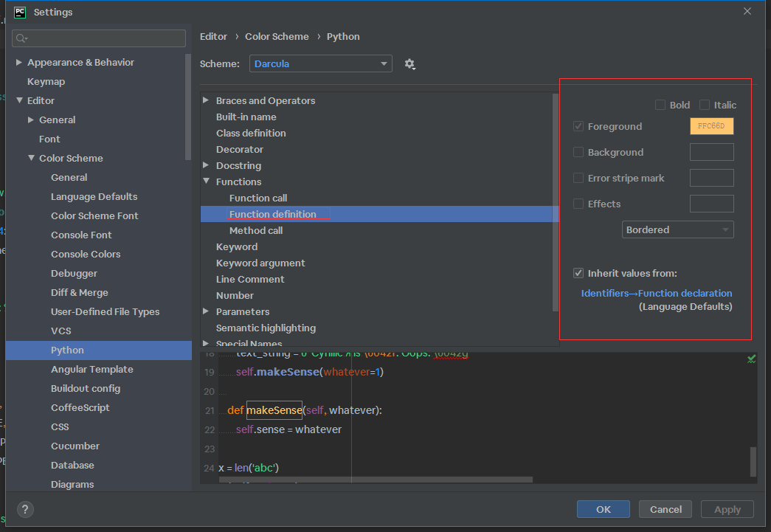The width and height of the screenshot is (771, 532).
Task: Select Function call in attributes list
Action: click(258, 198)
